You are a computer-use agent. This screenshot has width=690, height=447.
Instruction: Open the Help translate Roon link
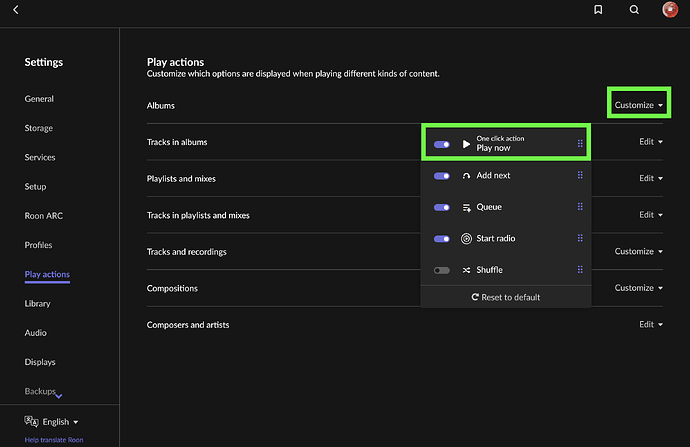(54, 440)
